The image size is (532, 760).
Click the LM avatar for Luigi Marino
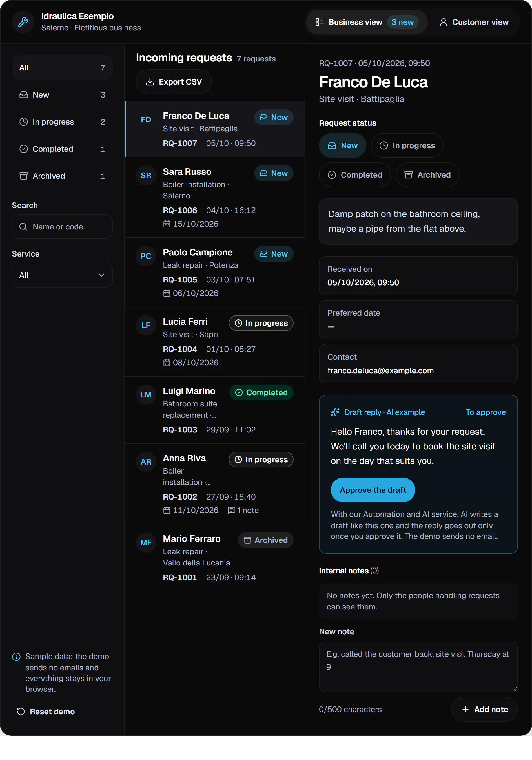(x=146, y=395)
